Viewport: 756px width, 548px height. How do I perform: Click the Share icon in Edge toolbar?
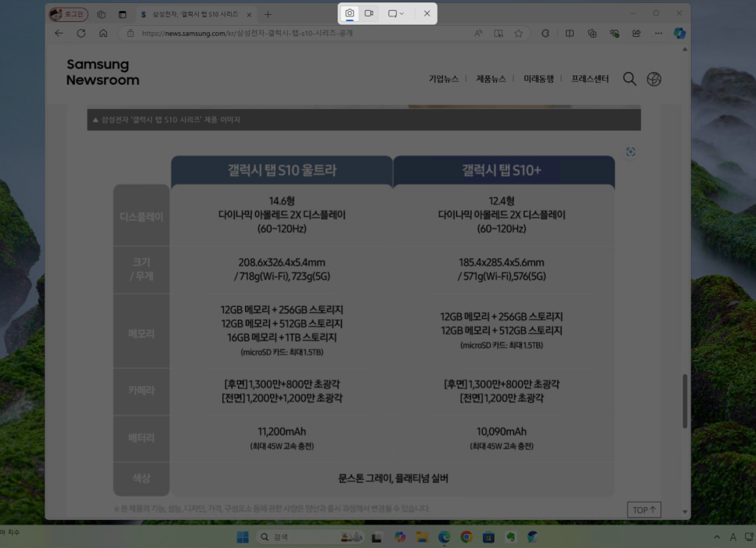click(x=636, y=34)
